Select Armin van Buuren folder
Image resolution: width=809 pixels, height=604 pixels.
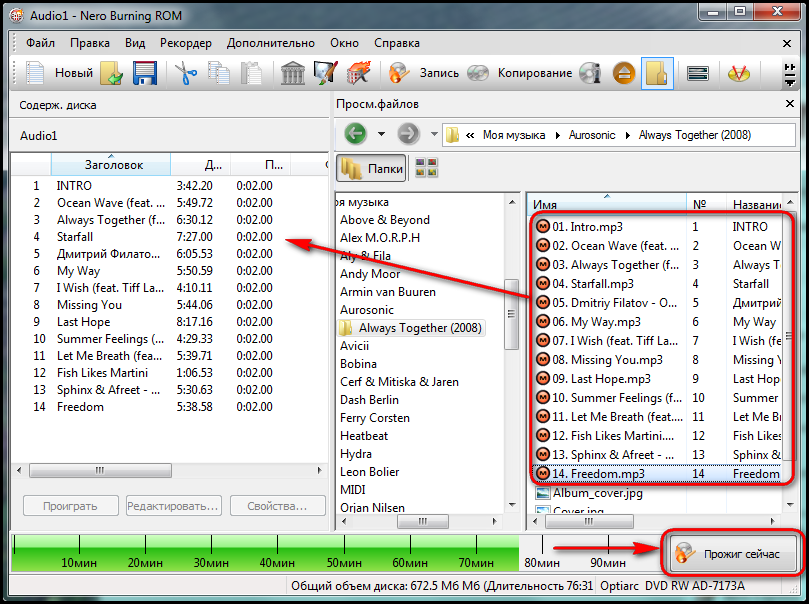(388, 292)
